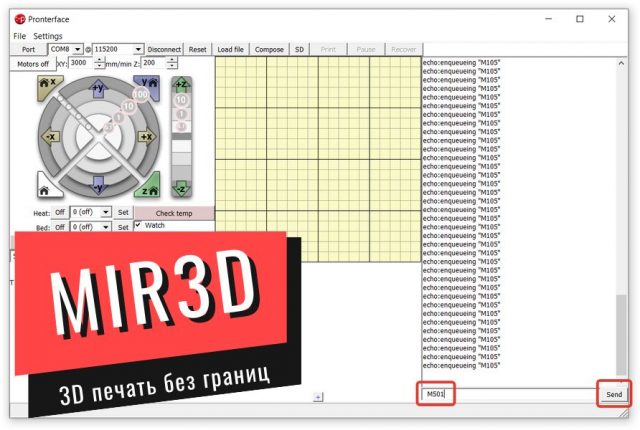Jog -Y arrow on the control dial

tap(98, 186)
